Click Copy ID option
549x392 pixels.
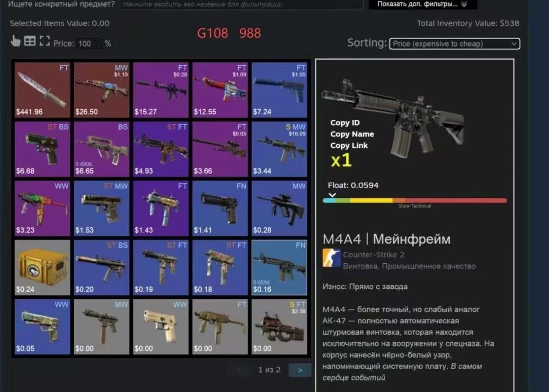click(345, 123)
